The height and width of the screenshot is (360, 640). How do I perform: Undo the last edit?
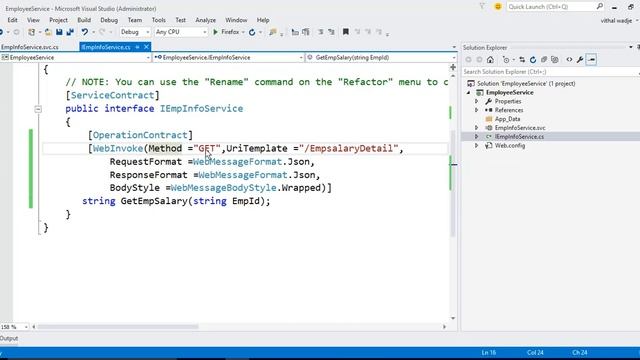pyautogui.click(x=84, y=32)
